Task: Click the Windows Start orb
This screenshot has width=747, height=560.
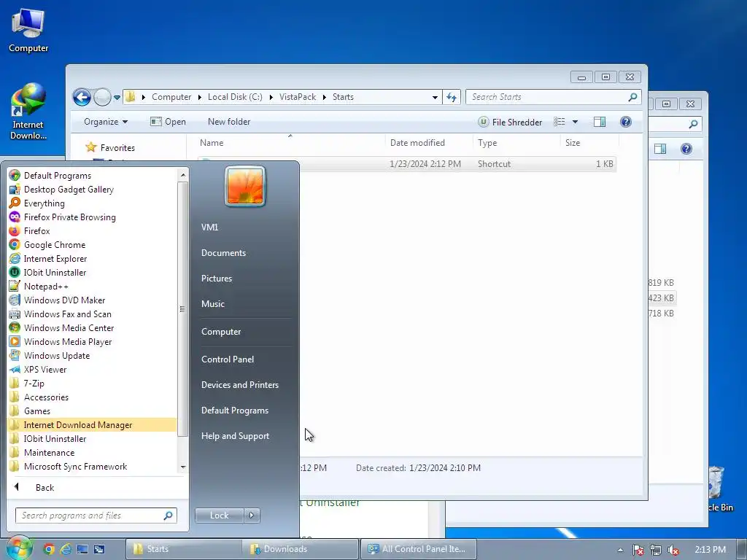Action: 18,548
